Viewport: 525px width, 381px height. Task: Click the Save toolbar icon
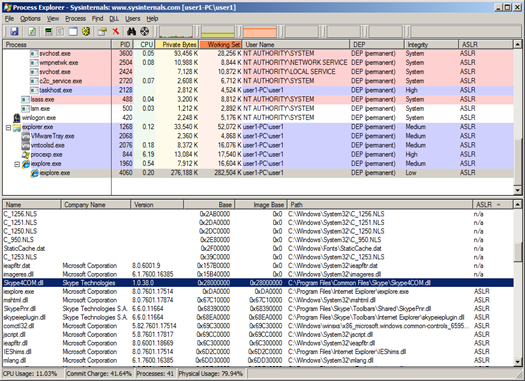coord(14,31)
